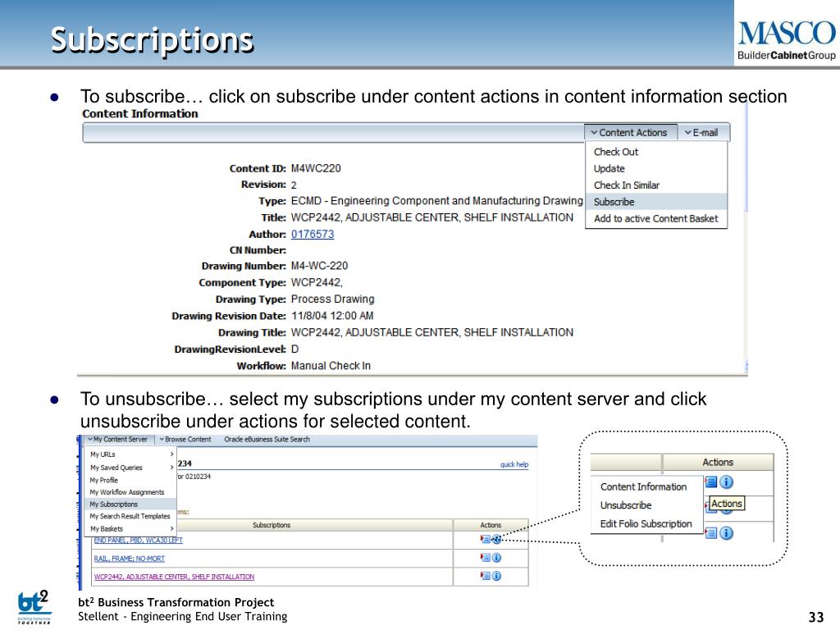Click Check In Similar menu entry
The width and height of the screenshot is (840, 630).
pos(626,185)
